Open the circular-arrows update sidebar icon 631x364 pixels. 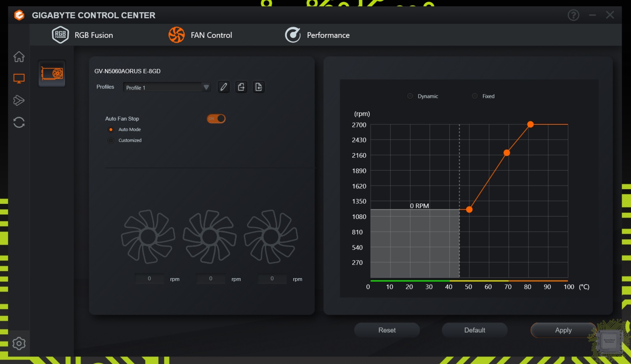tap(19, 122)
